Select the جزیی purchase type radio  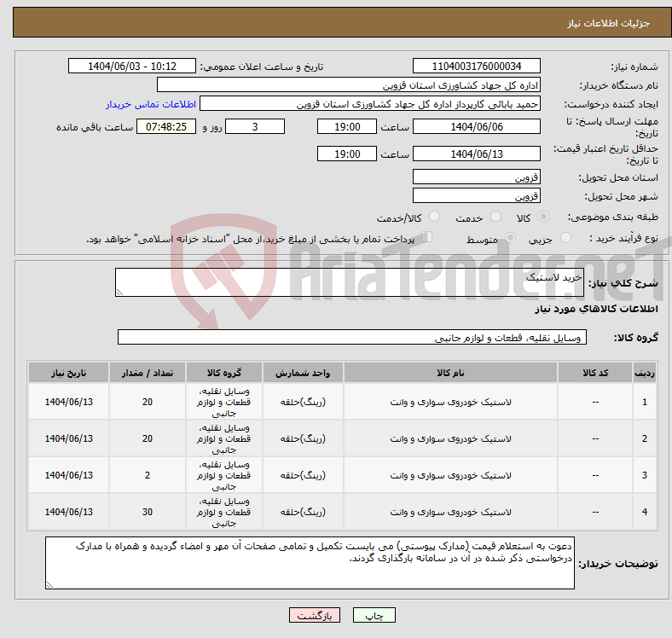click(565, 237)
